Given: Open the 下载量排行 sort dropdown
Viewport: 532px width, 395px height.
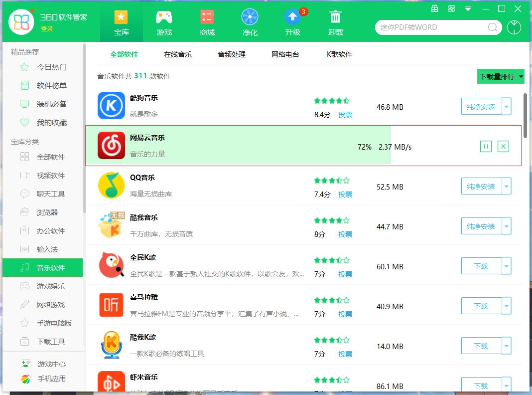Looking at the screenshot, I should click(500, 76).
